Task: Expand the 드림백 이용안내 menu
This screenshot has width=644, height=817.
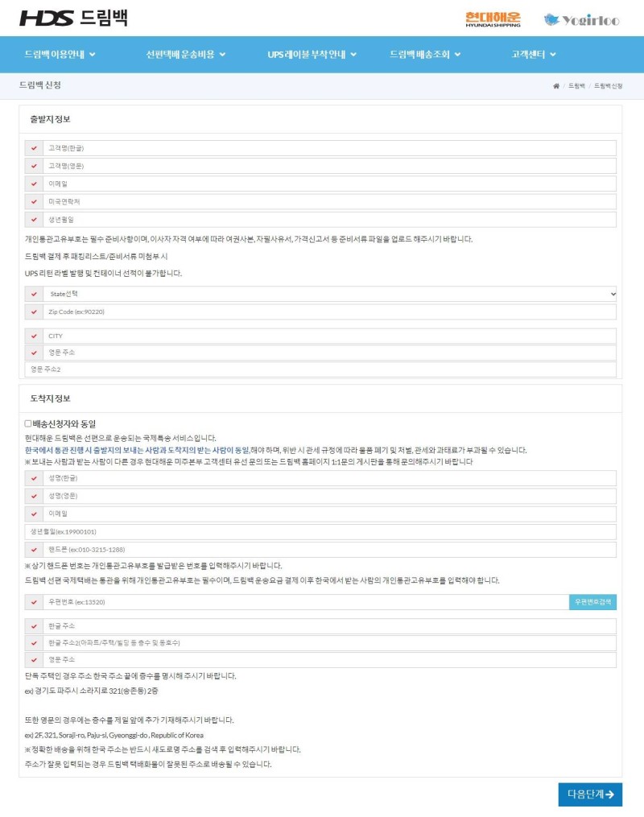Action: click(x=60, y=54)
